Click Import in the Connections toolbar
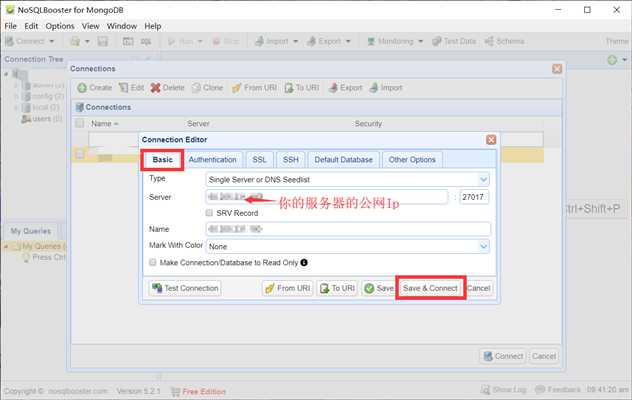 pyautogui.click(x=386, y=88)
